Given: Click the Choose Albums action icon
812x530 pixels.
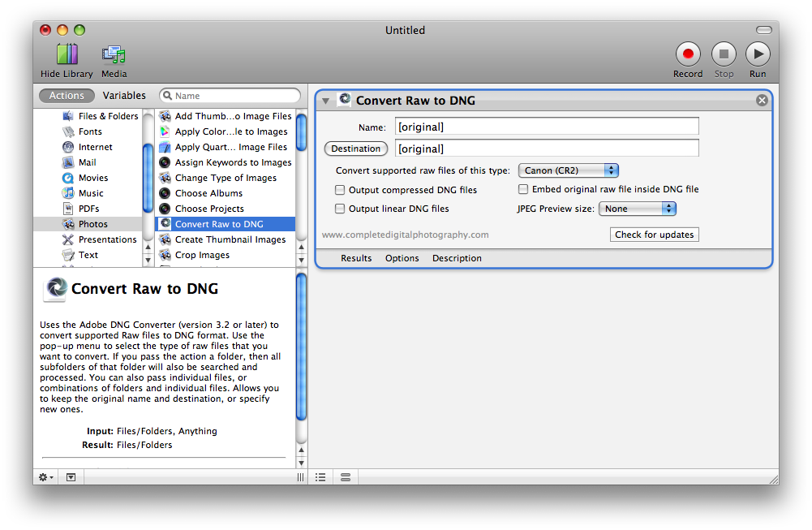Looking at the screenshot, I should click(165, 193).
